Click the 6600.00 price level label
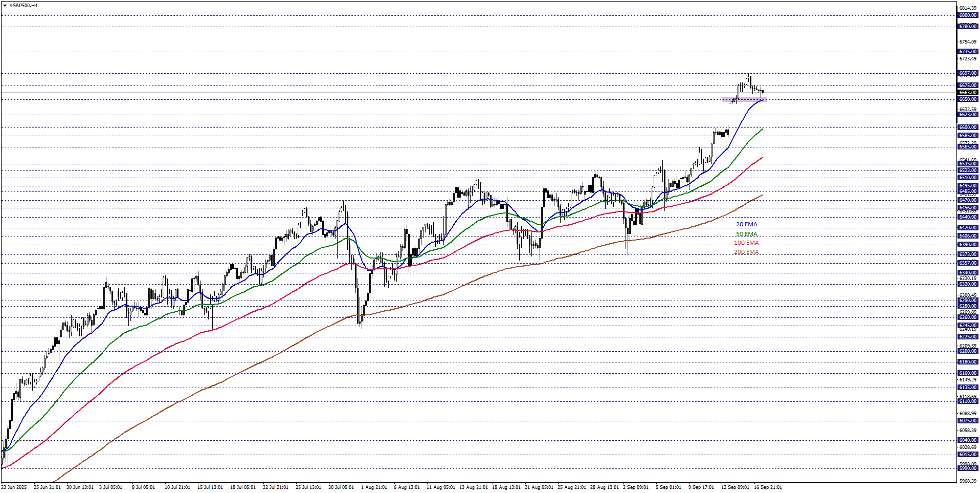Viewport: 980px width, 493px height. click(968, 127)
